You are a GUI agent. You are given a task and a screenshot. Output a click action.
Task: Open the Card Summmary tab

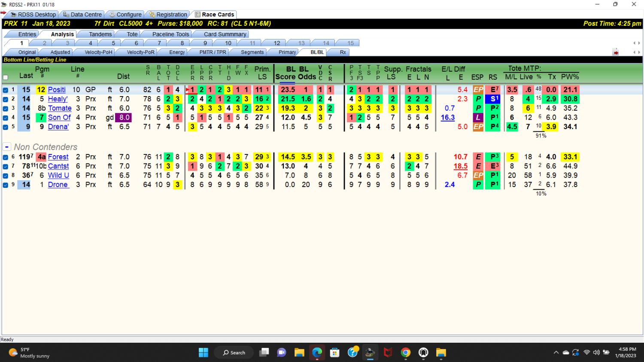(x=225, y=34)
